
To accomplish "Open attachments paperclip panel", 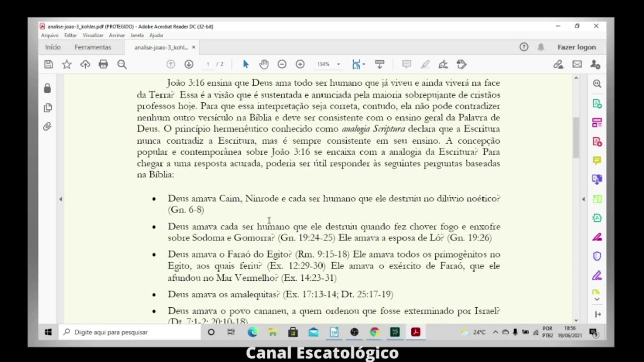I will (x=47, y=127).
